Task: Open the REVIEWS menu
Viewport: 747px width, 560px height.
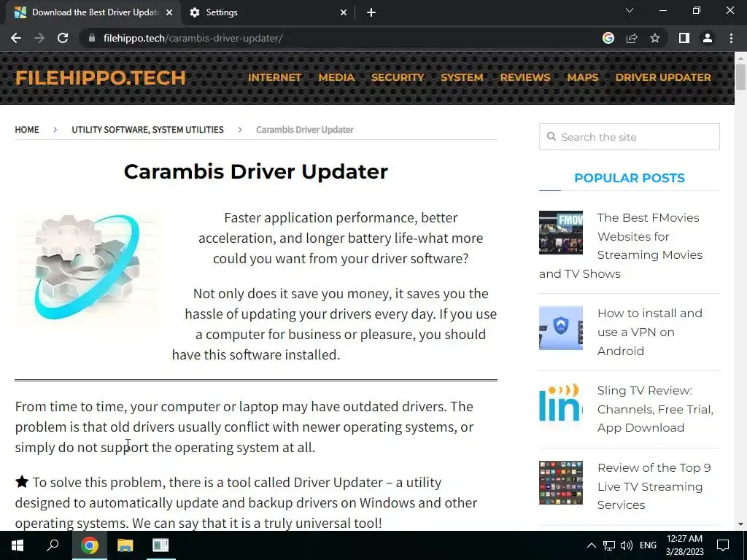Action: click(x=525, y=77)
